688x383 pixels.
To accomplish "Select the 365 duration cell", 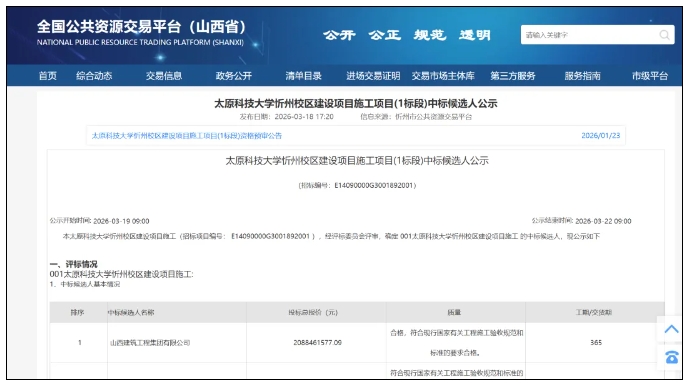I will click(596, 343).
